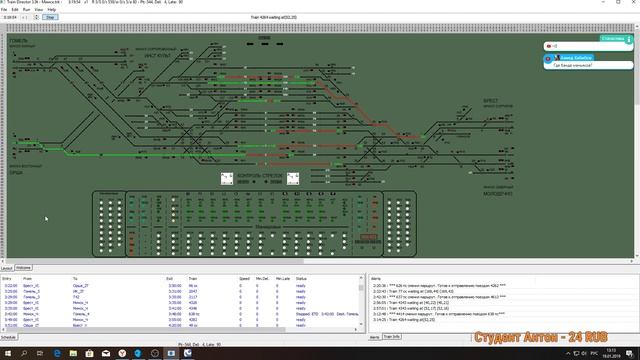The width and height of the screenshot is (640, 360).
Task: Open the notification center icon
Action: tap(630, 353)
